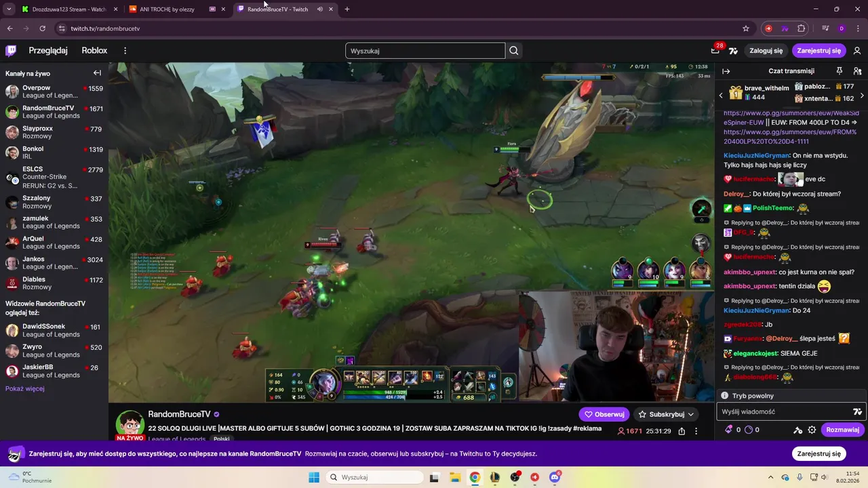Click the top Zarejestruj się button
The width and height of the screenshot is (868, 488).
[x=818, y=51]
